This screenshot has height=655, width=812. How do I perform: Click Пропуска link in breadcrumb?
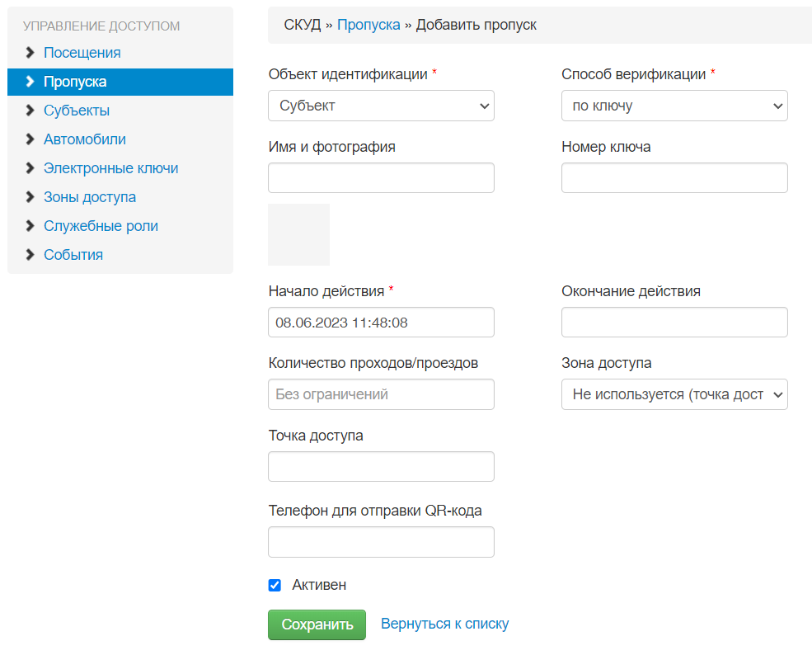pos(368,25)
